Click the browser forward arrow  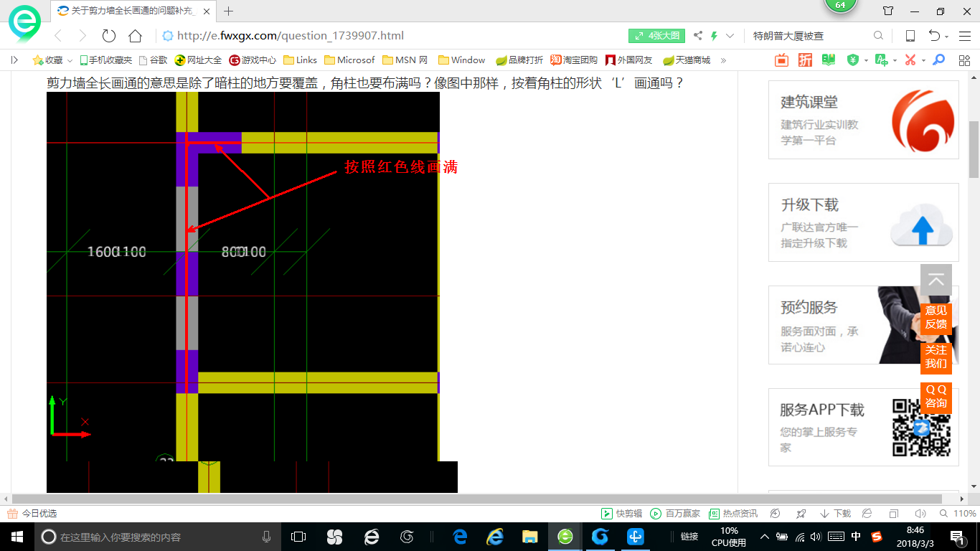83,36
